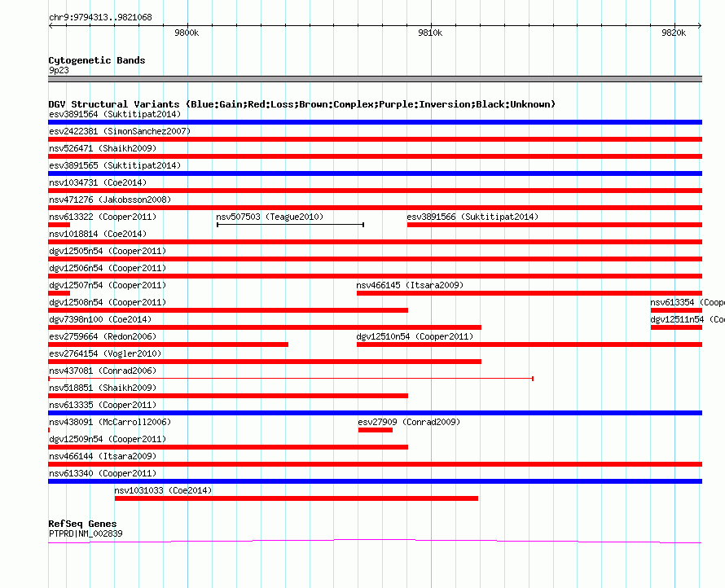Click the blue nsv613335 gain bar
The width and height of the screenshot is (725, 588).
pyautogui.click(x=375, y=413)
